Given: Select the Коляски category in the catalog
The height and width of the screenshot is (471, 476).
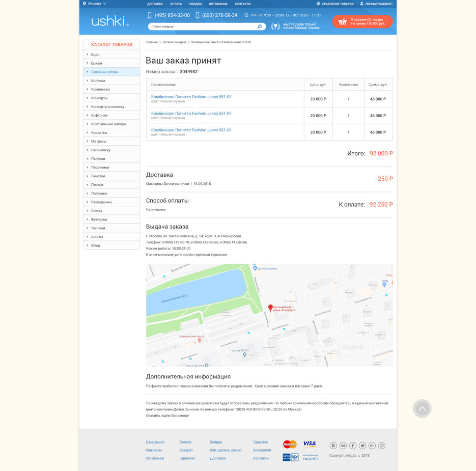Looking at the screenshot, I should [x=111, y=80].
